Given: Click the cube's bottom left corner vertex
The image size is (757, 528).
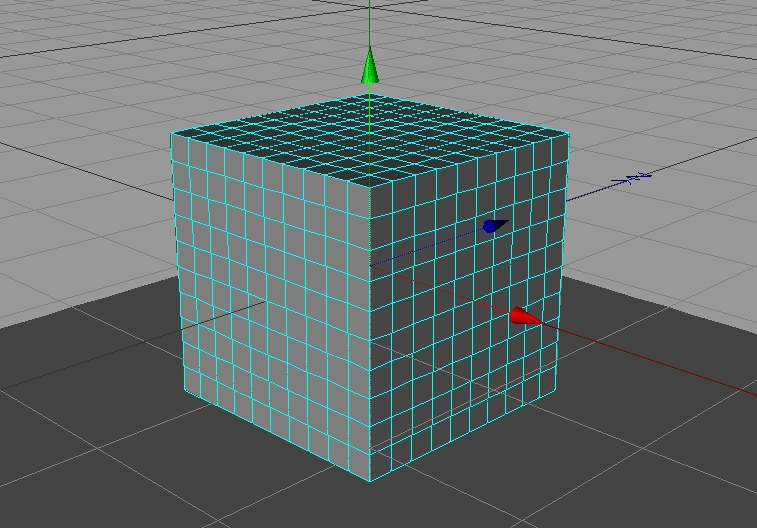Looking at the screenshot, I should pyautogui.click(x=181, y=392).
